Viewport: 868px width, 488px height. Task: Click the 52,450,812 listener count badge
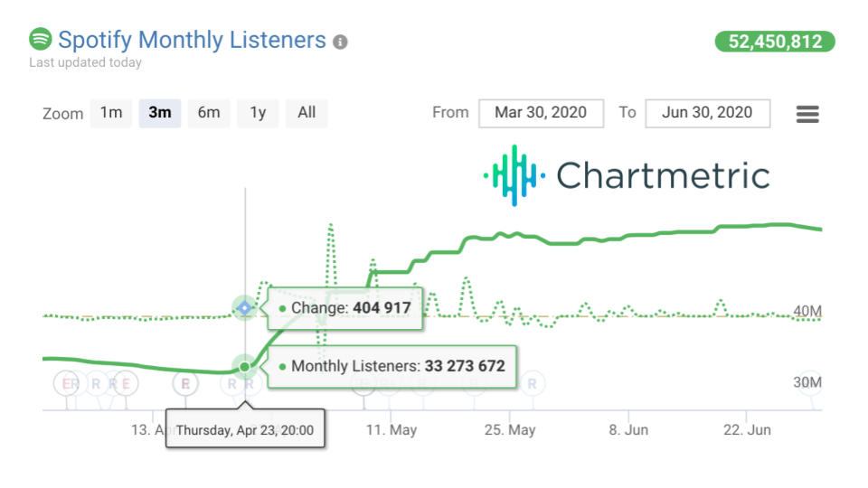[775, 42]
